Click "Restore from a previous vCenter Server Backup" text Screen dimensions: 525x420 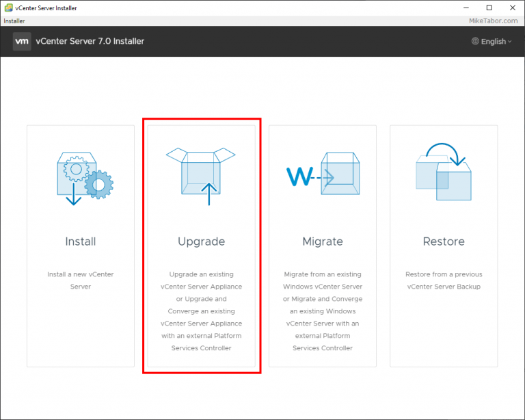coord(444,280)
